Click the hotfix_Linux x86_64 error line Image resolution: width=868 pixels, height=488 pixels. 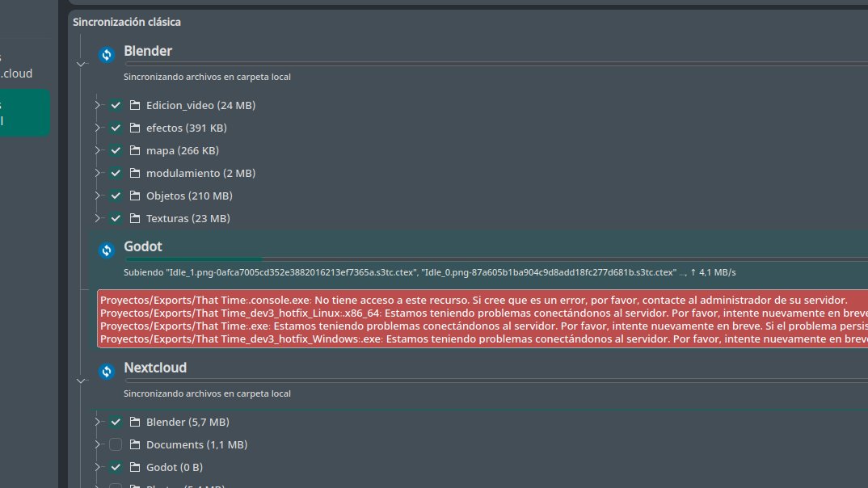484,313
